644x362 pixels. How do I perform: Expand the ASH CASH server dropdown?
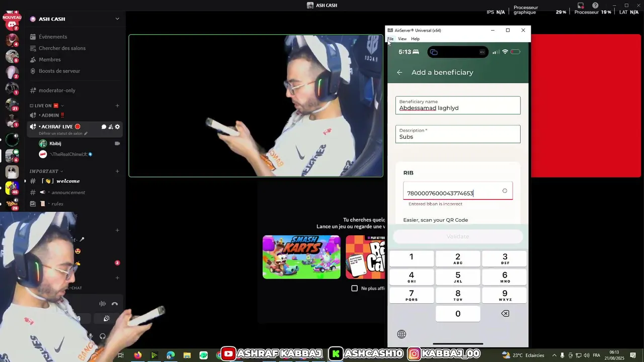pyautogui.click(x=117, y=19)
